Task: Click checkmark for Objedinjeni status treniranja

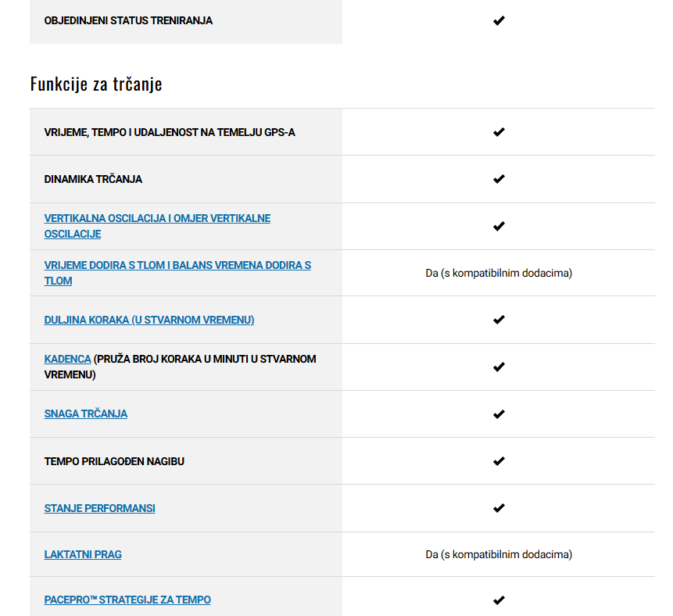Action: [499, 20]
